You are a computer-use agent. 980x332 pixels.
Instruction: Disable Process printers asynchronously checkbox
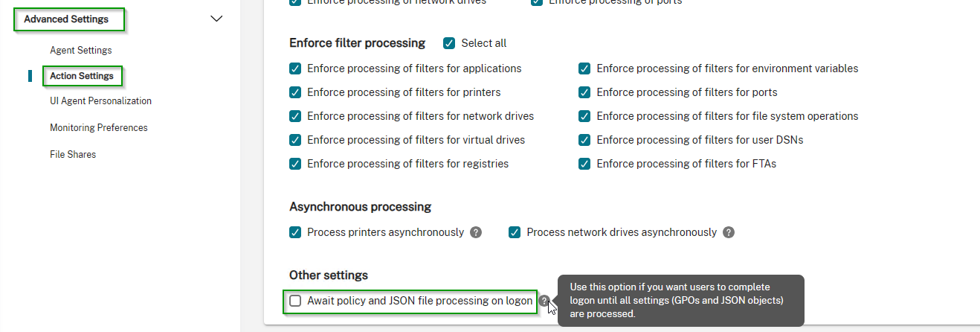click(295, 232)
